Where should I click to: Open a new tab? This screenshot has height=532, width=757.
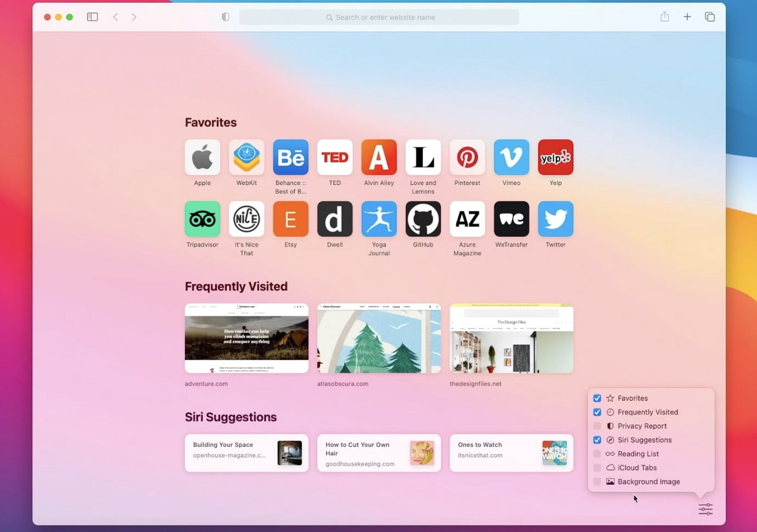pyautogui.click(x=687, y=16)
